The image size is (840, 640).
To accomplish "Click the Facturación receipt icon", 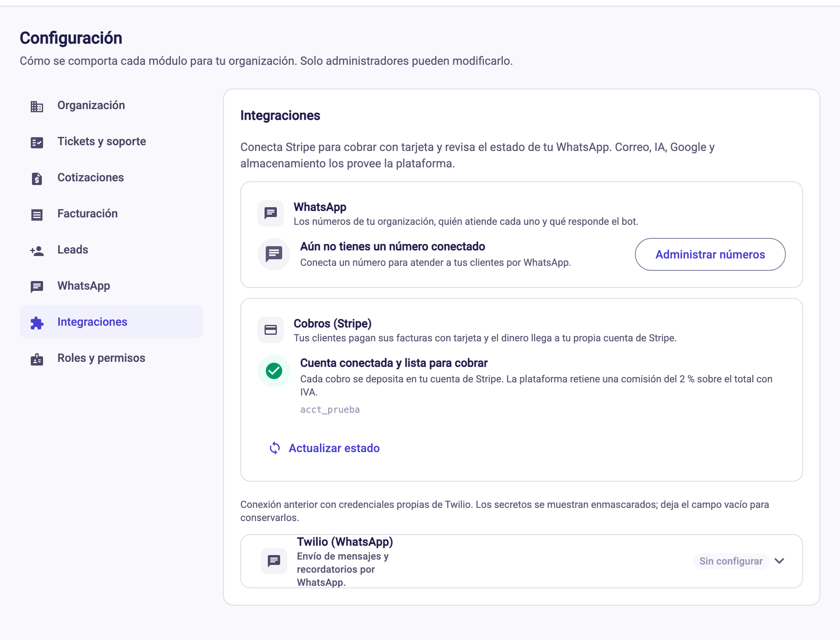I will pyautogui.click(x=37, y=215).
